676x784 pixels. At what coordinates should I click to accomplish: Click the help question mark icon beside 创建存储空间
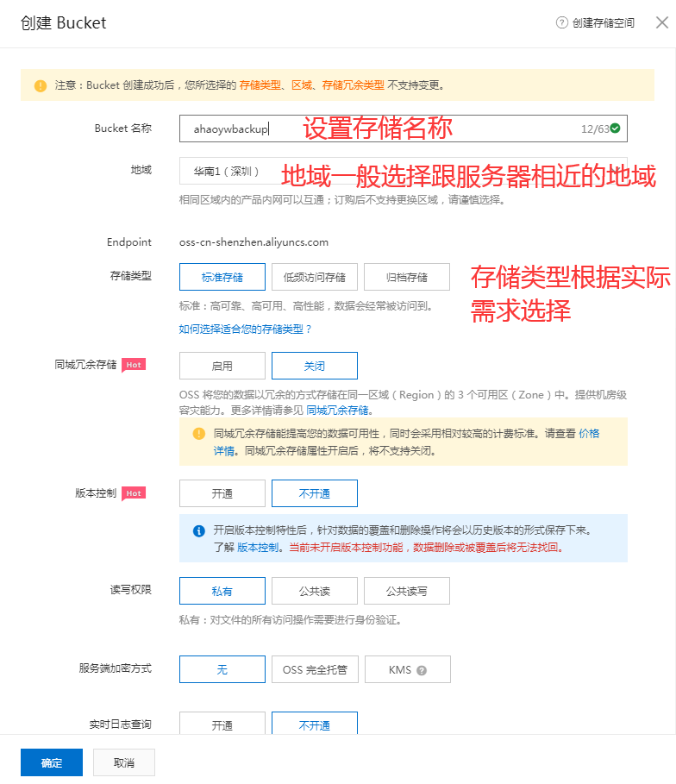(562, 23)
